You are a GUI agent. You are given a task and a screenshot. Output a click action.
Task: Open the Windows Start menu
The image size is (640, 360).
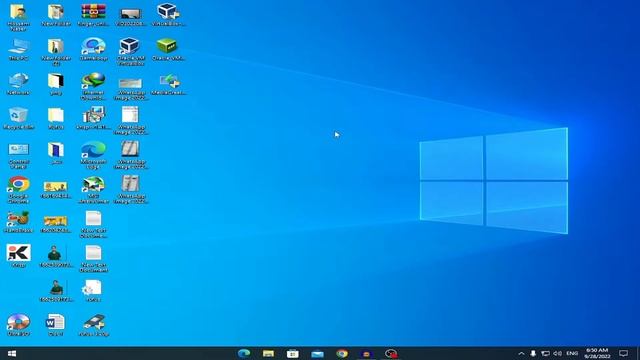(12, 353)
